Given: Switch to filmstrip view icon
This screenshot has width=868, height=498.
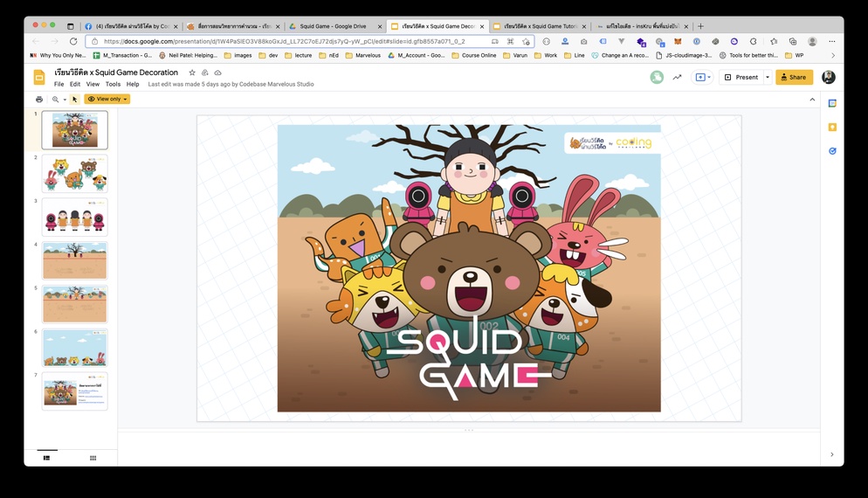Looking at the screenshot, I should pyautogui.click(x=46, y=458).
